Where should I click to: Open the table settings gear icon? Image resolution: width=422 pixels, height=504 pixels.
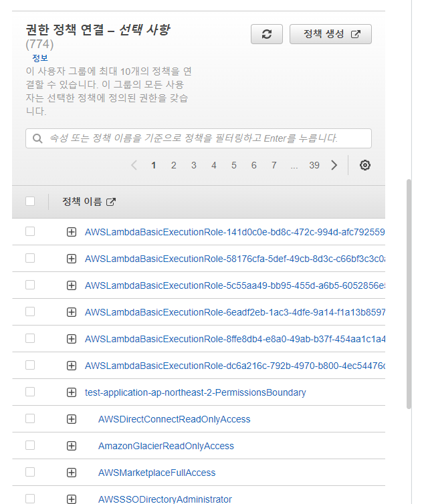pyautogui.click(x=364, y=165)
